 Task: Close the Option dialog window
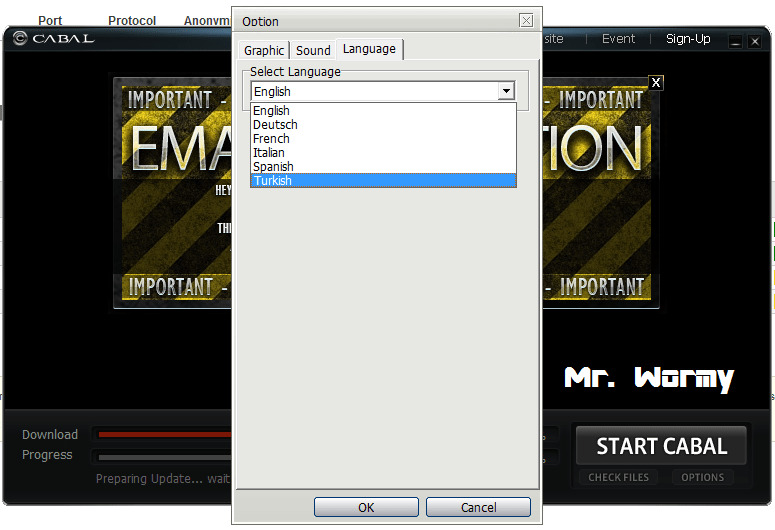pos(526,21)
